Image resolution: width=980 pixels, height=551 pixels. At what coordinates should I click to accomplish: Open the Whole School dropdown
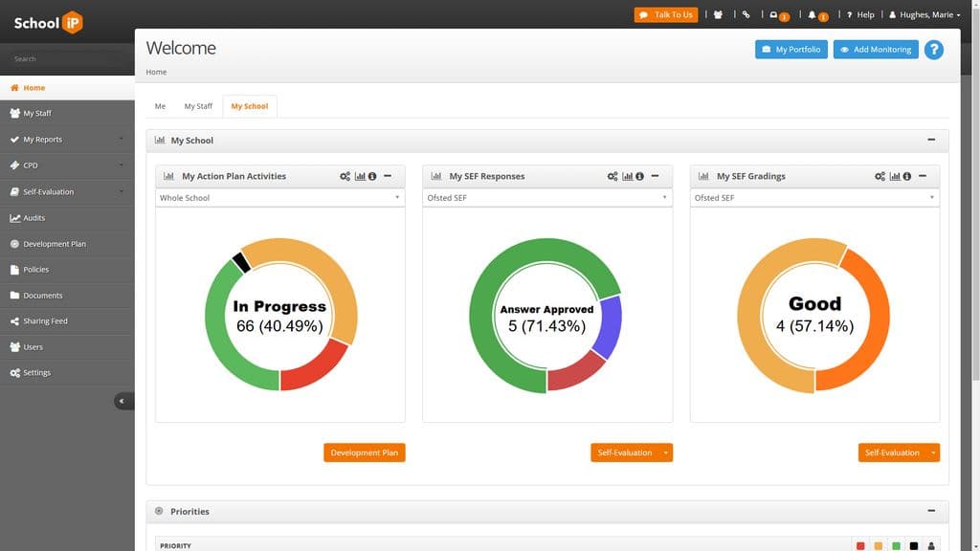point(279,197)
